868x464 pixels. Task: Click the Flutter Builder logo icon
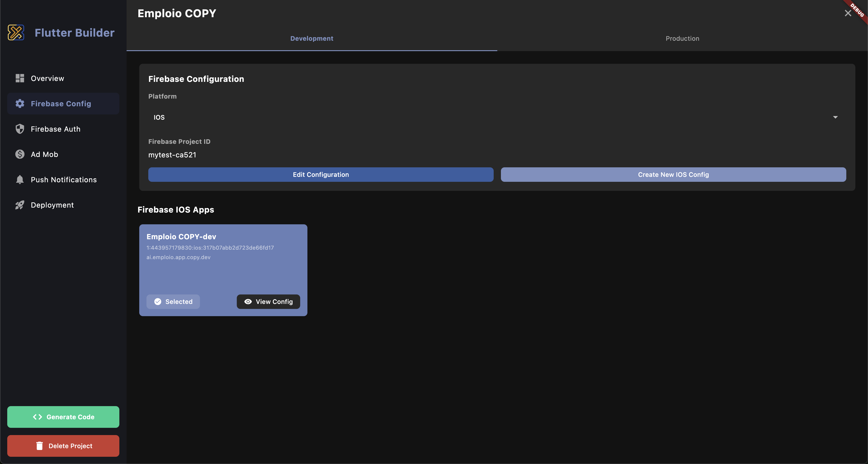(16, 33)
